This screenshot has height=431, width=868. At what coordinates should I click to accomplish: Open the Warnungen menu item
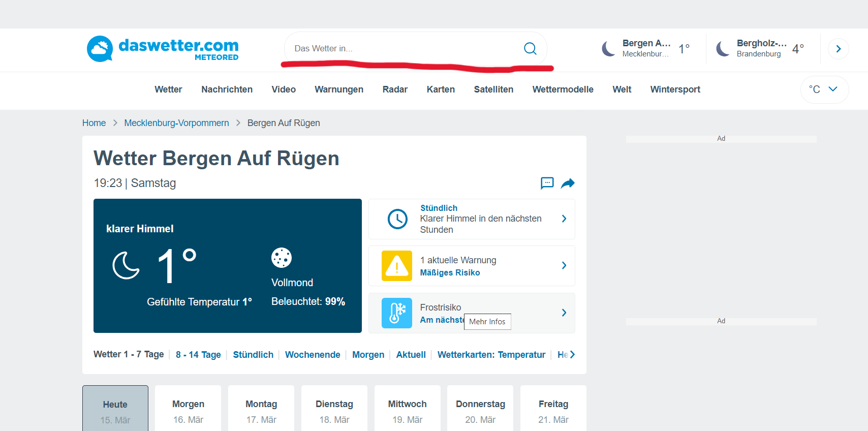pos(339,89)
